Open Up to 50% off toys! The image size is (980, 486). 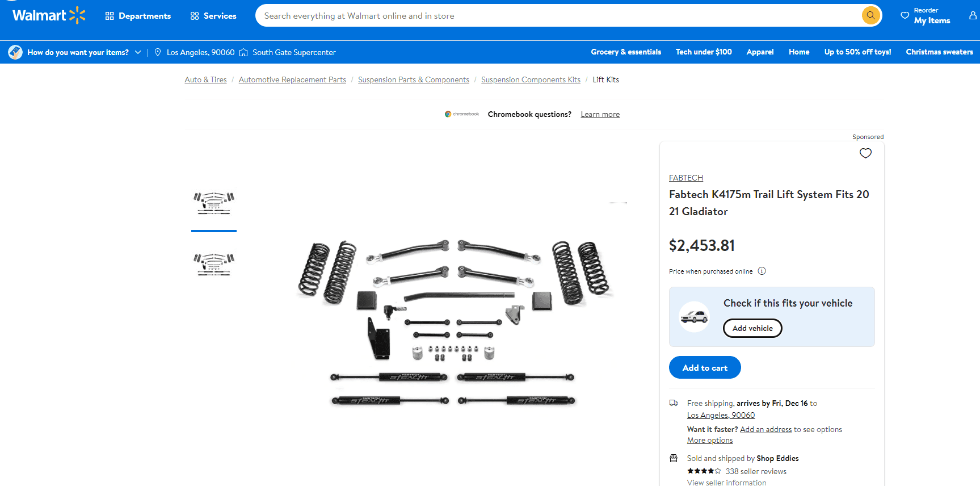click(857, 52)
